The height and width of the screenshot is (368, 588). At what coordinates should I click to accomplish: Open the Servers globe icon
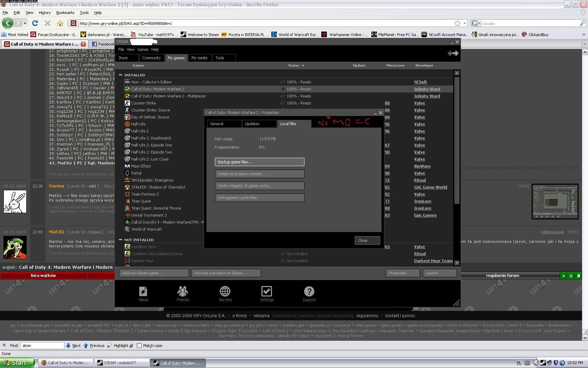tap(225, 292)
